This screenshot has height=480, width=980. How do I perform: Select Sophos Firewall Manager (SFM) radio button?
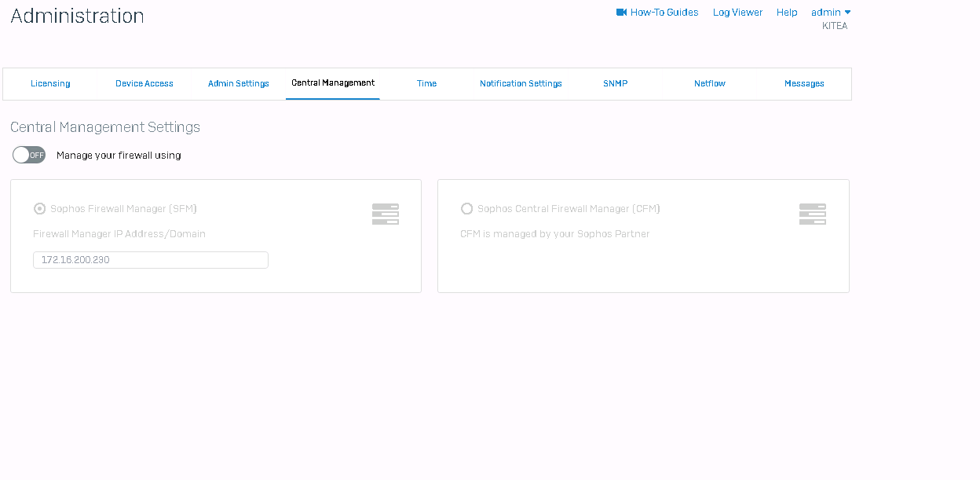point(39,209)
